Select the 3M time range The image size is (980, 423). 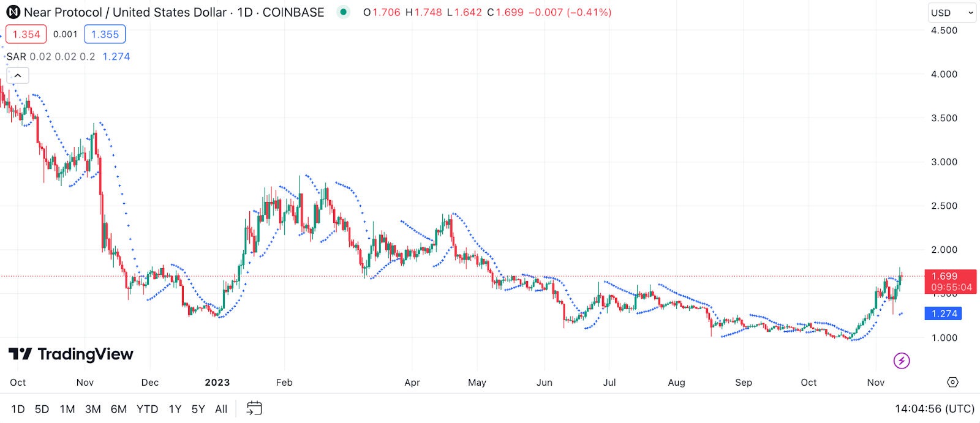pos(93,409)
